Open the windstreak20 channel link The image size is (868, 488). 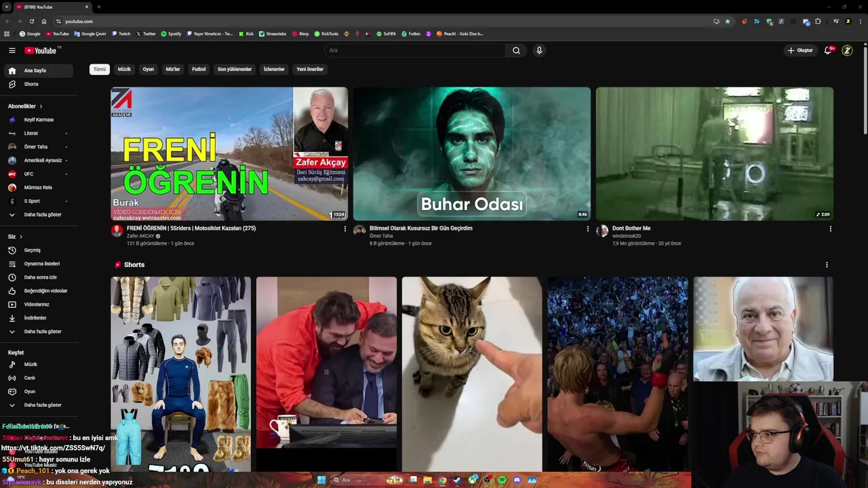(x=627, y=236)
